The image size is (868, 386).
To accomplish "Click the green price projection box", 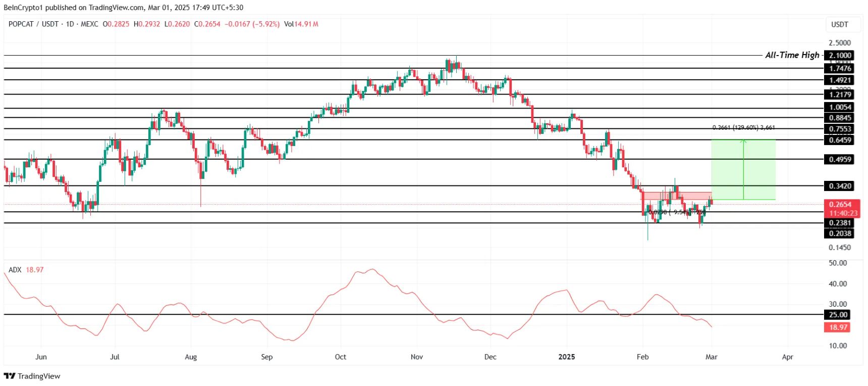I will click(x=743, y=170).
